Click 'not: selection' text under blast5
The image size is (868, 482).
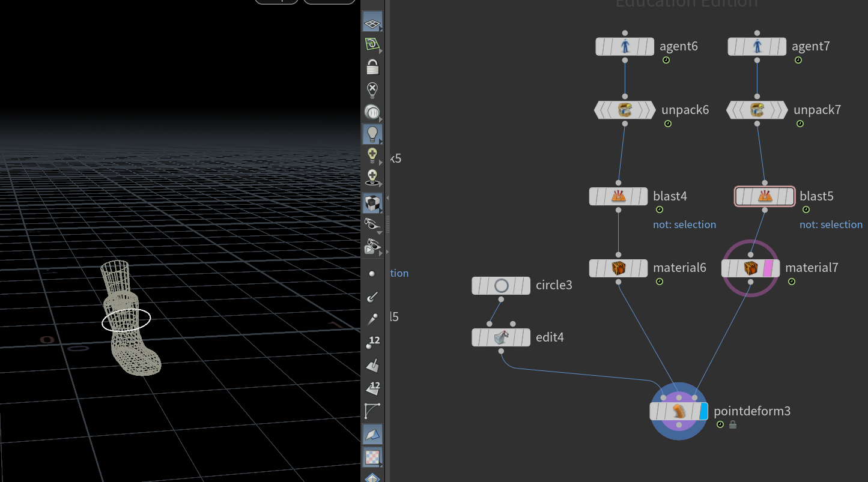coord(831,224)
